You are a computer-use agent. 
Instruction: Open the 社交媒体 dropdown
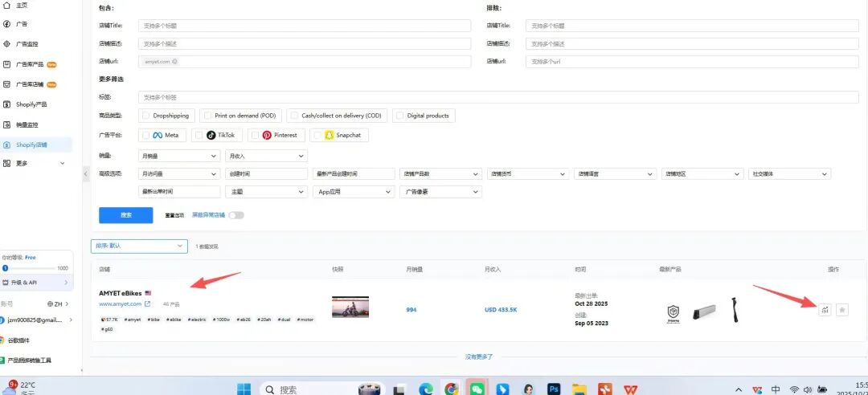tap(790, 173)
